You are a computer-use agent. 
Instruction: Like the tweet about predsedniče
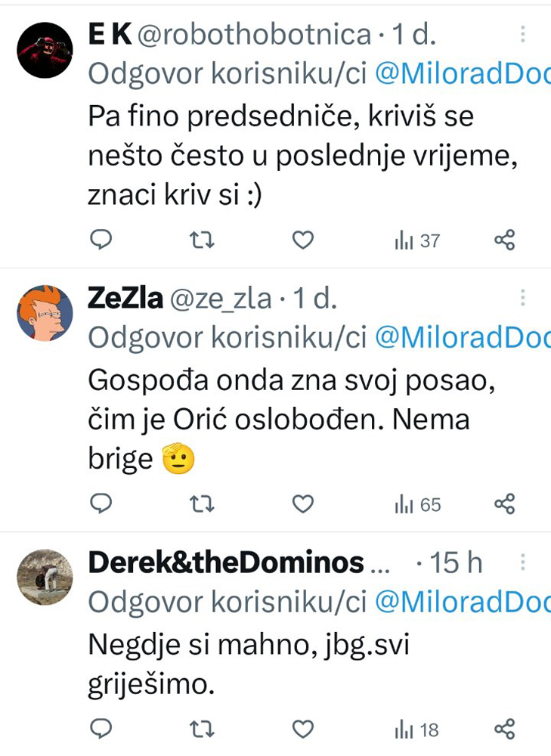pos(303,240)
